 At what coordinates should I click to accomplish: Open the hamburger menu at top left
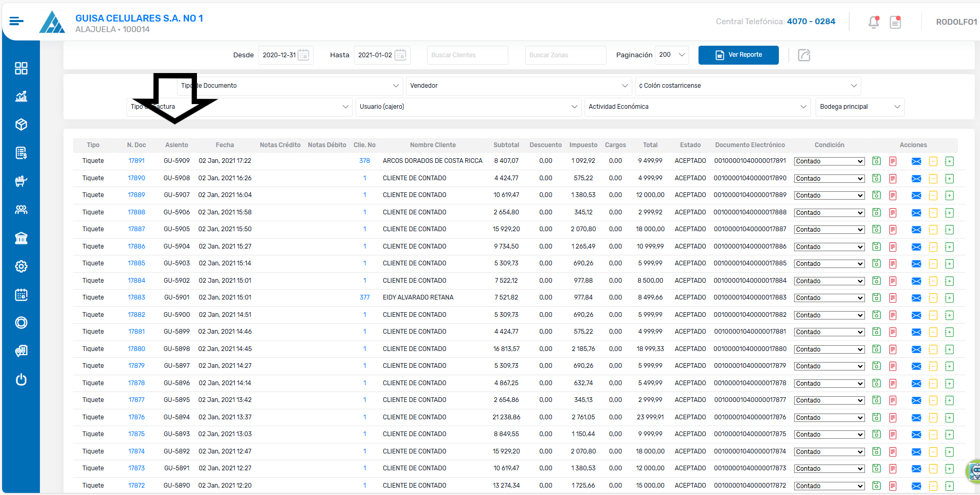coord(16,21)
